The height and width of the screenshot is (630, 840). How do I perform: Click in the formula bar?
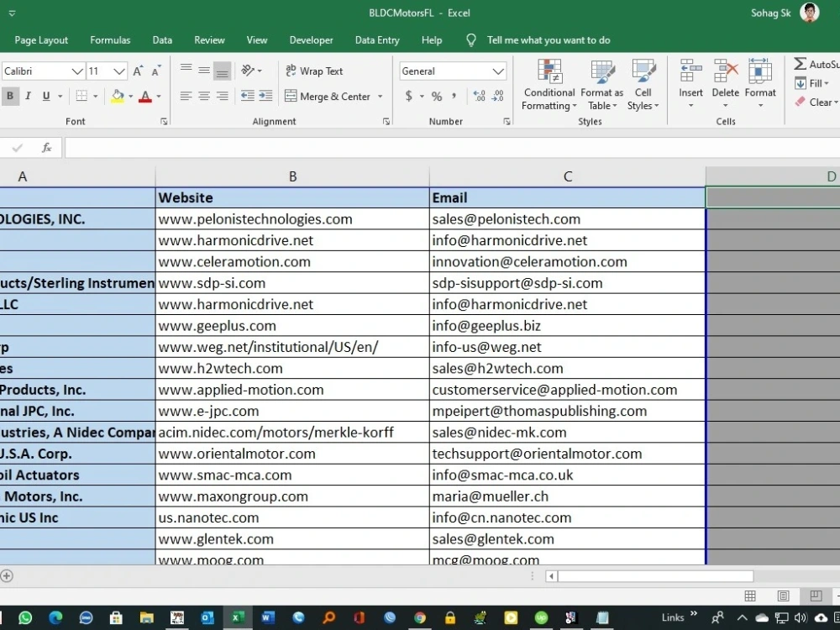(x=452, y=147)
